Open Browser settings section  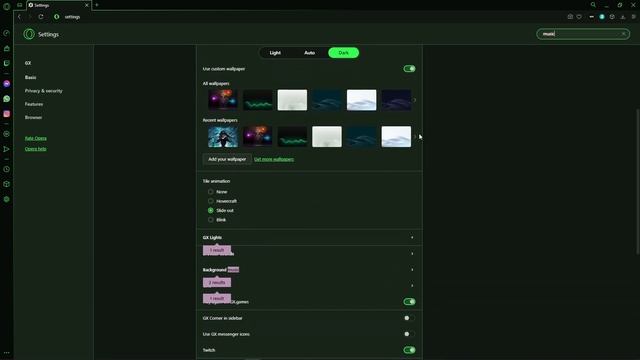[x=33, y=117]
